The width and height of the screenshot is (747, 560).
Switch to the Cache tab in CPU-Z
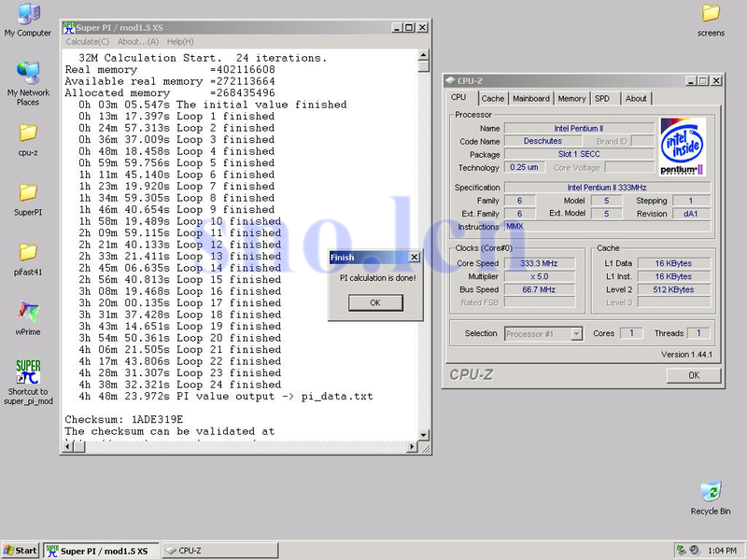coord(493,99)
